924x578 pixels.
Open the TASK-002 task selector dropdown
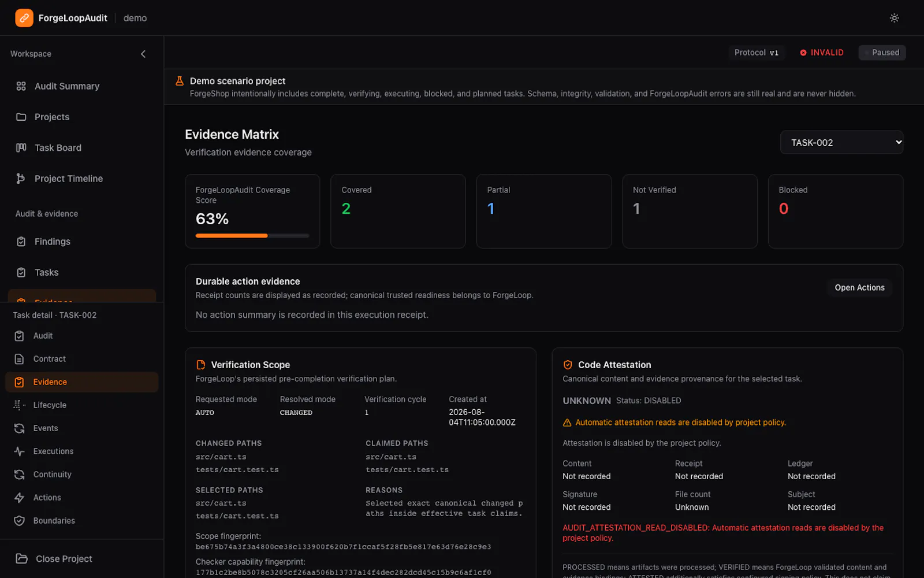click(841, 142)
